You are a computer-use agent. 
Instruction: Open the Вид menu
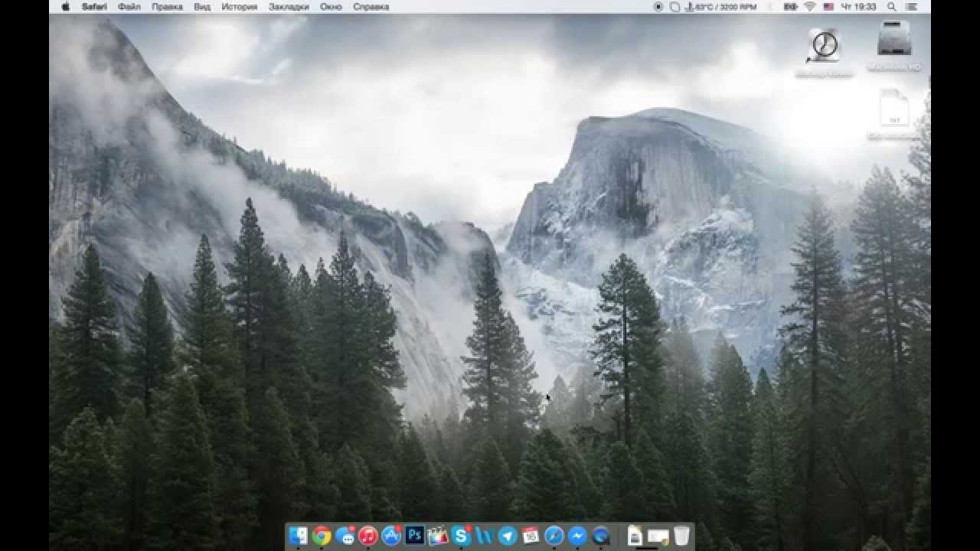click(x=202, y=6)
